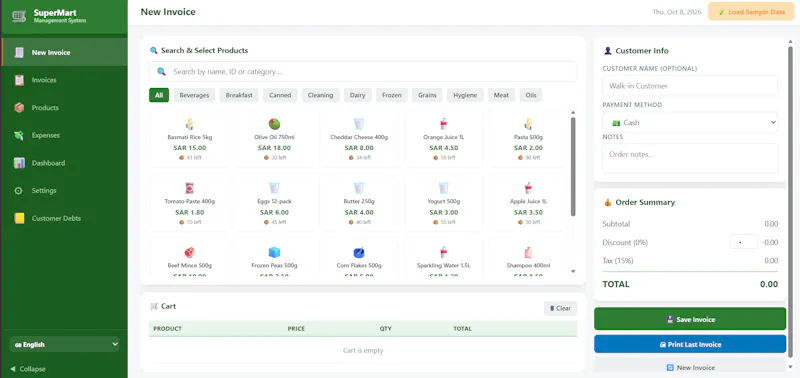Click the Sparkling Water 1.5L icon
This screenshot has width=800, height=378.
click(x=443, y=253)
